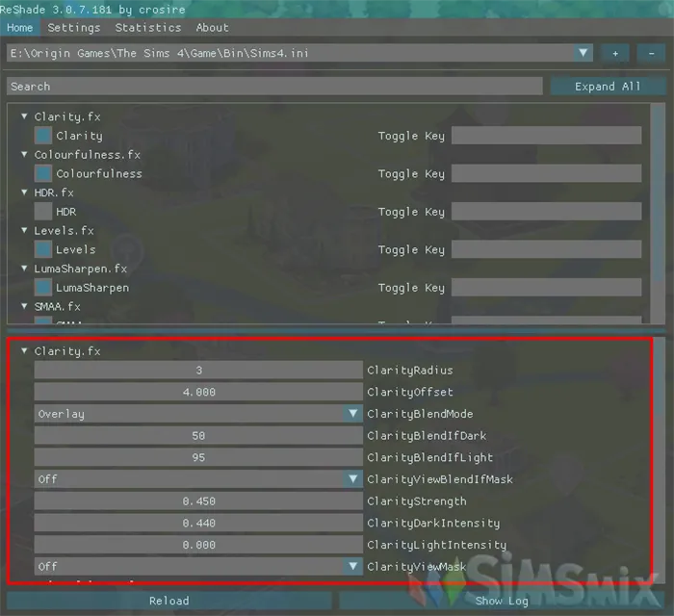Click the LumaSharpen technique name
Viewport: 674px width, 616px height.
[x=92, y=288]
